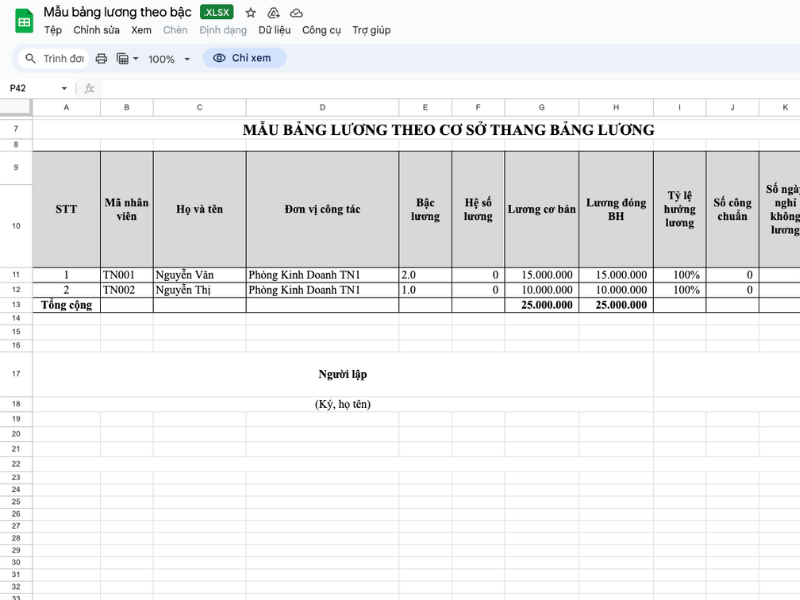Click the search icon in Trình đơn
Screen dimensions: 800x600
[x=31, y=58]
